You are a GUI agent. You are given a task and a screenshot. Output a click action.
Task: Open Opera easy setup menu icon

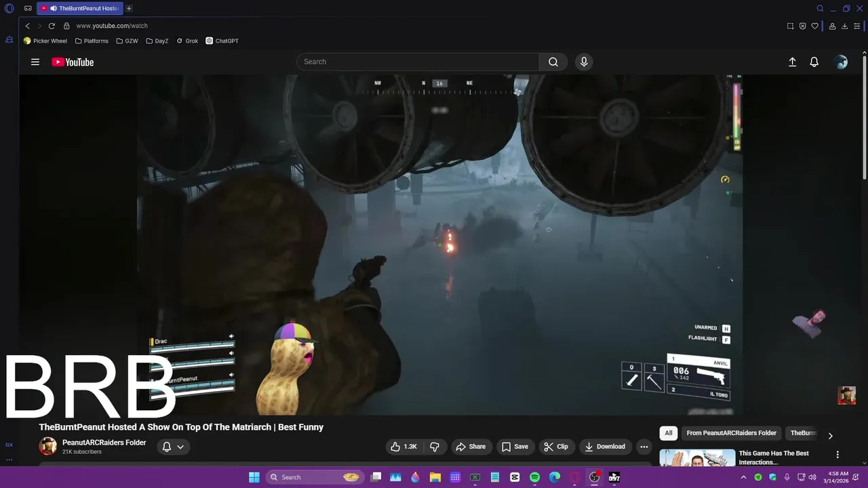tap(856, 26)
